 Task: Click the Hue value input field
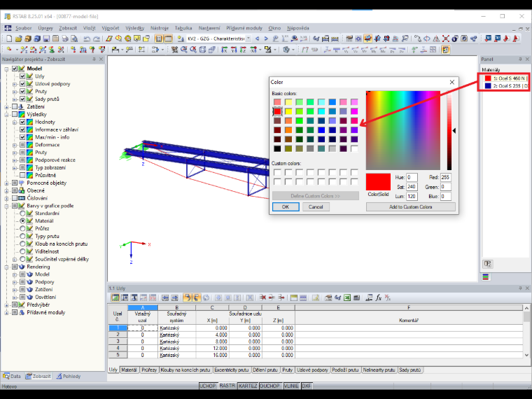pyautogui.click(x=412, y=177)
